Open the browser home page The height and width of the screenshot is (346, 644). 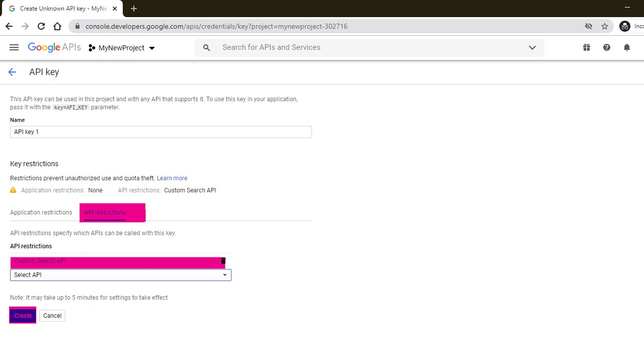point(57,26)
